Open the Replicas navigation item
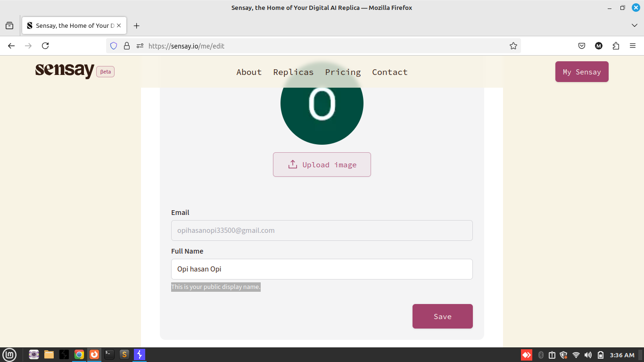 (293, 72)
